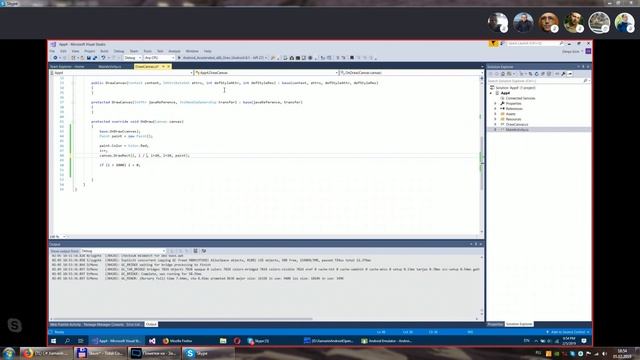Open the App4.DrawCanvas type dropdown
The width and height of the screenshot is (640, 360).
pyautogui.click(x=267, y=73)
